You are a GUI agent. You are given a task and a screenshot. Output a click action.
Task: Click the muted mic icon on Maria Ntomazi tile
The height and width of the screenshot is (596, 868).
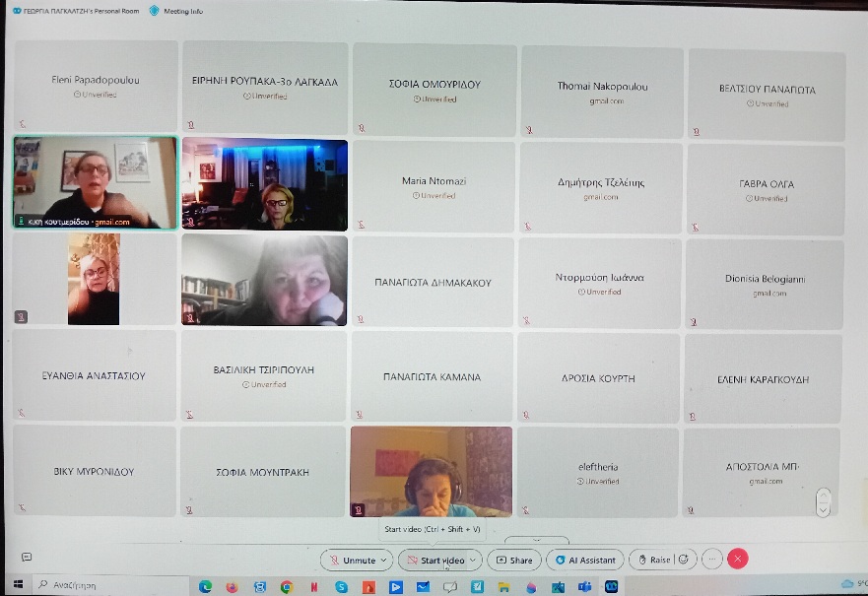click(361, 225)
